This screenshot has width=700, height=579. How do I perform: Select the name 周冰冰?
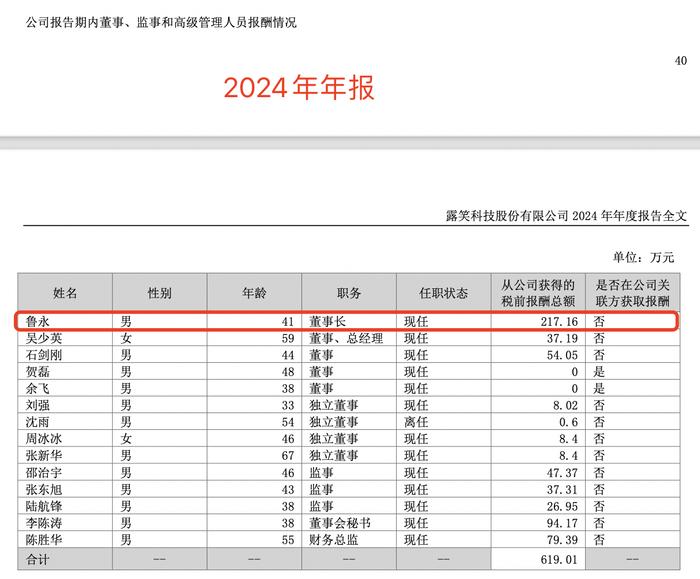click(44, 439)
